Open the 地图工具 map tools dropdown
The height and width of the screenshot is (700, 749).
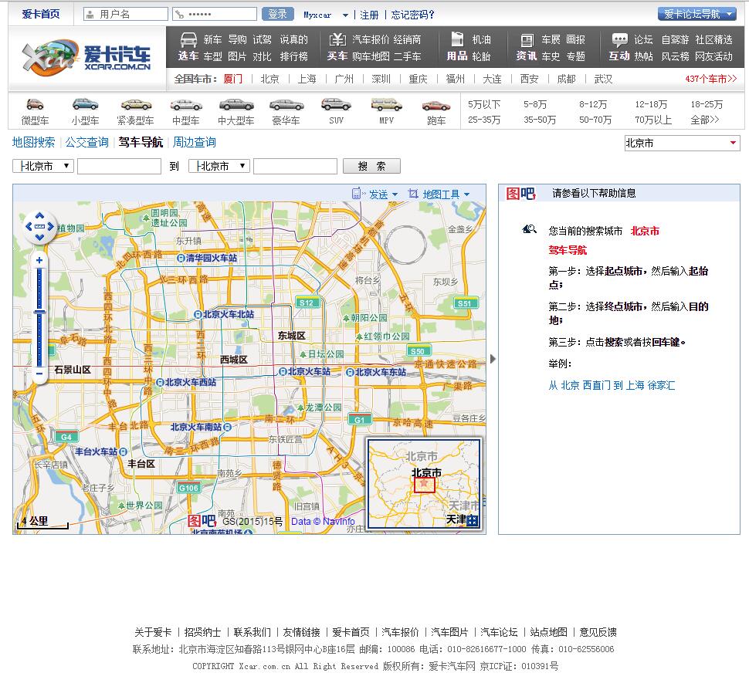point(439,194)
